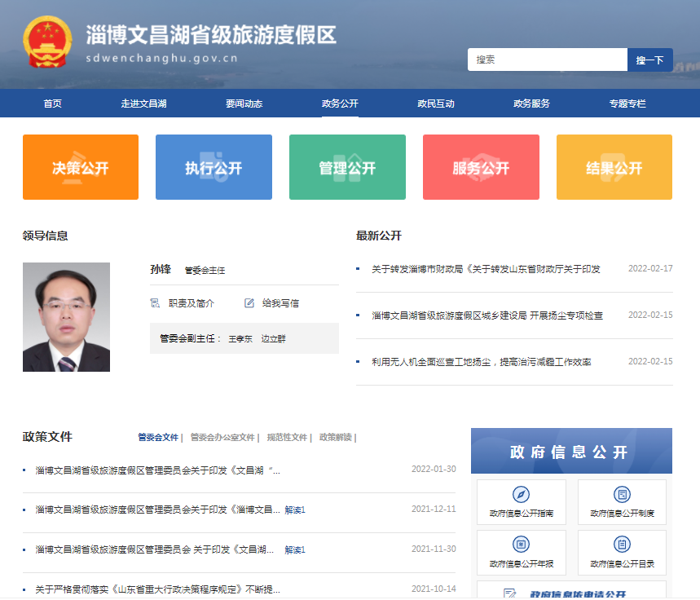Open 政府信息公开年报 icon

pos(521,545)
